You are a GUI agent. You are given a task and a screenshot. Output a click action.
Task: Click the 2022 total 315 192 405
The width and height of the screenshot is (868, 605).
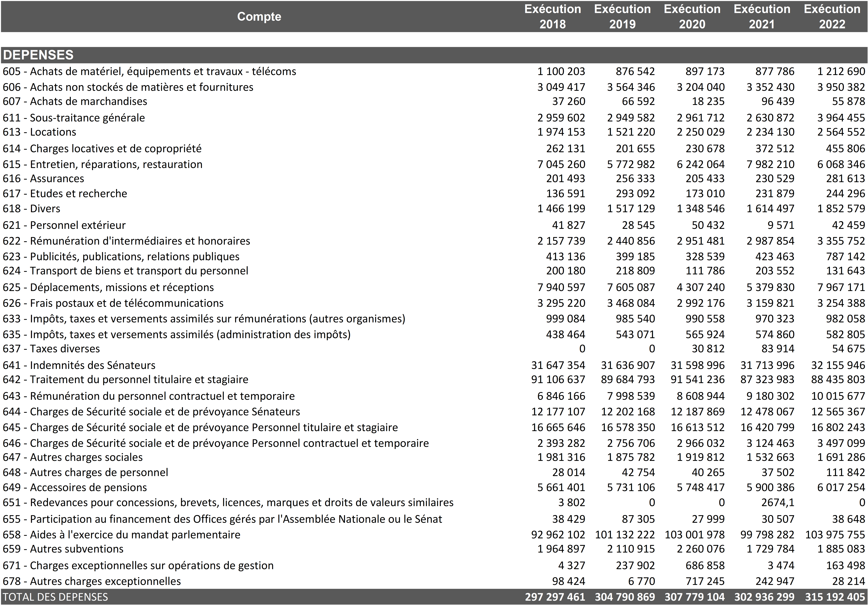tap(835, 597)
